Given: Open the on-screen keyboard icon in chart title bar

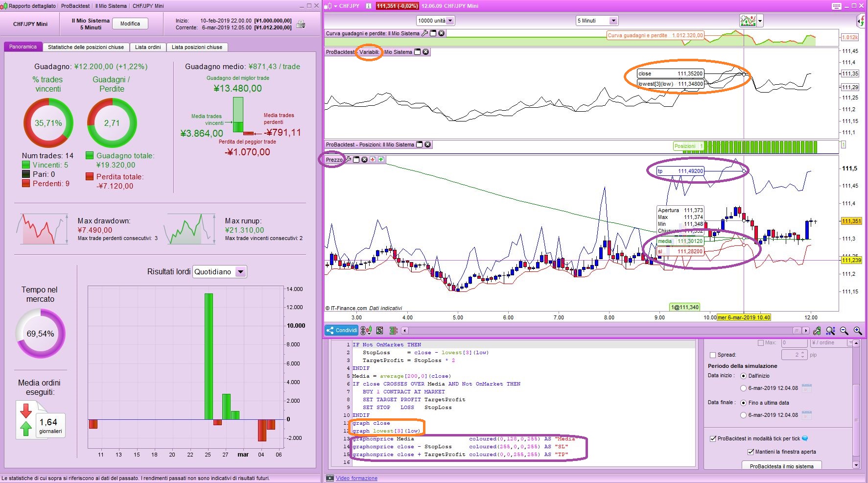Looking at the screenshot, I should pos(836,6).
